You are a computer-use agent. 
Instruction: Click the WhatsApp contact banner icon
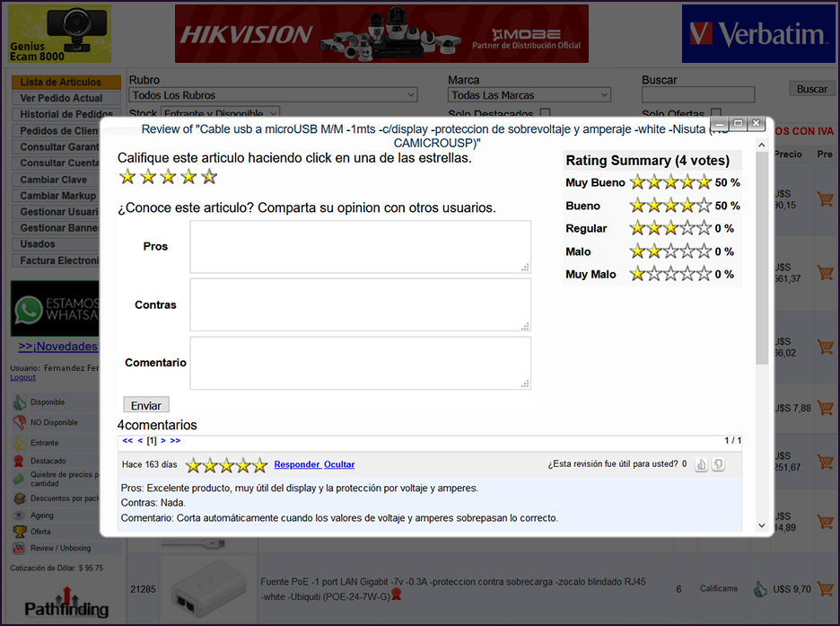[x=32, y=310]
